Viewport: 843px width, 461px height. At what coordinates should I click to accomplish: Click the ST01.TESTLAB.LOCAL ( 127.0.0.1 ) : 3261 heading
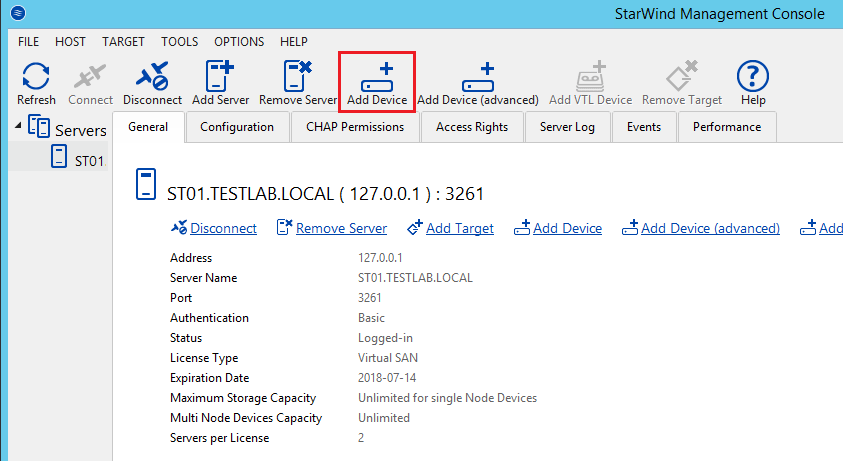325,194
